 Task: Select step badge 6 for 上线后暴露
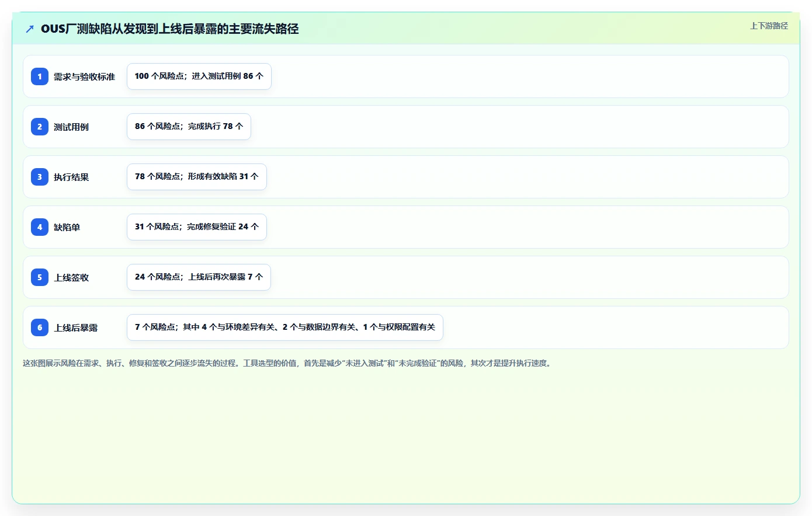40,327
